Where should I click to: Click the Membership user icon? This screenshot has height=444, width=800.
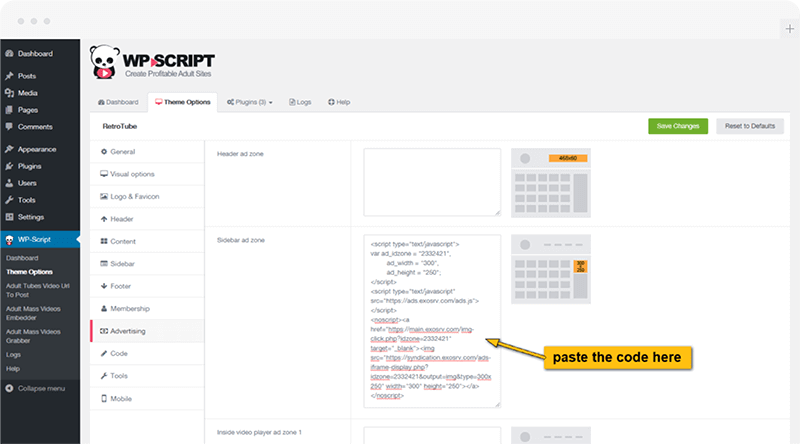(x=104, y=309)
